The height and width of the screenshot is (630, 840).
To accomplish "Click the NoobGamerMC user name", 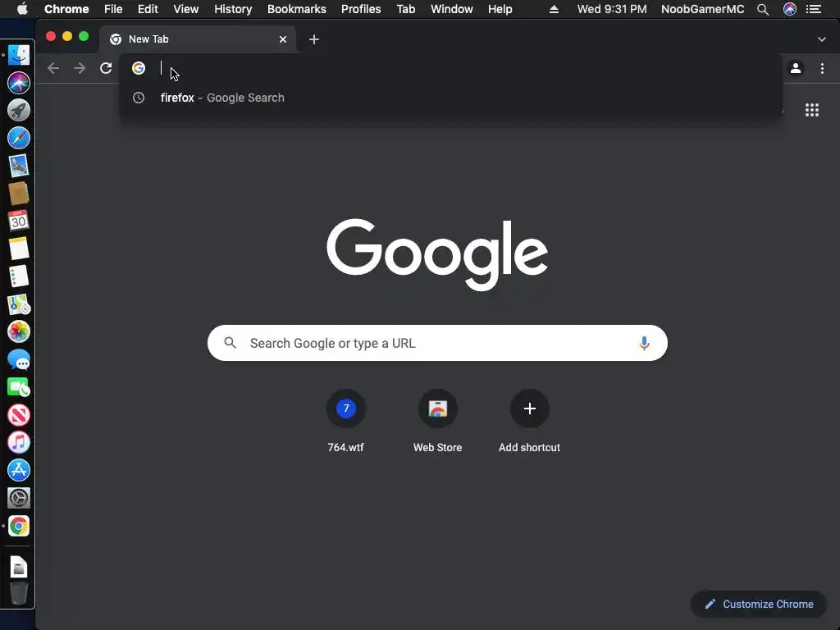I will 702,9.
